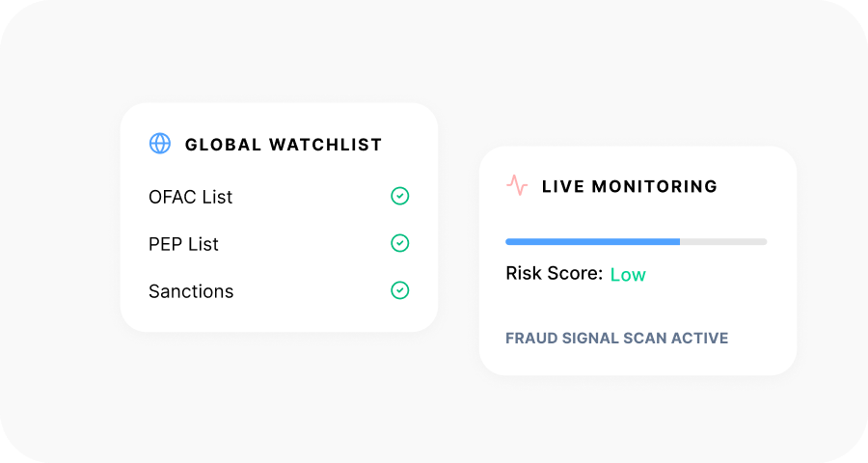The height and width of the screenshot is (463, 868).
Task: Select the GLOBAL WATCHLIST heading text
Action: [x=284, y=145]
